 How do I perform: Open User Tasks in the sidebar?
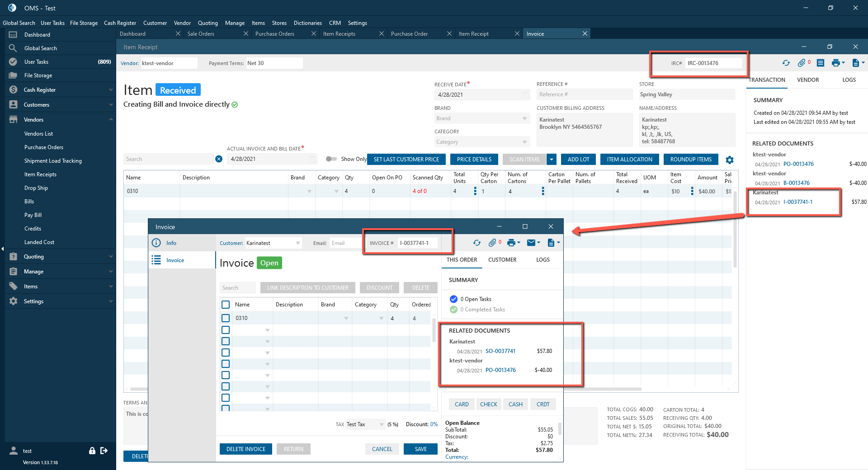(61, 62)
